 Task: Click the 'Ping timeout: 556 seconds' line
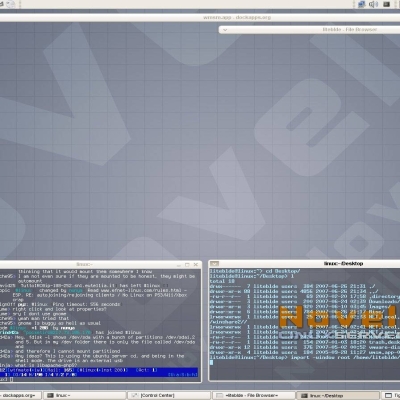point(60,304)
